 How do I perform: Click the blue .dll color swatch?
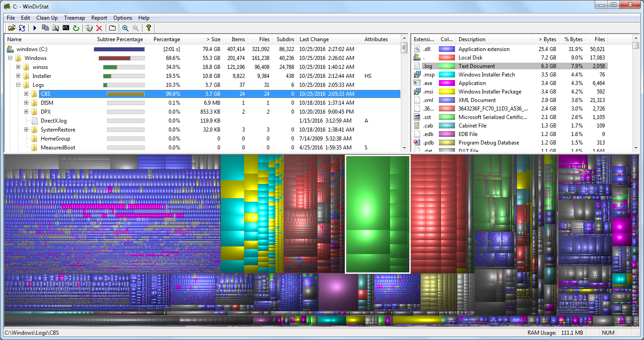point(447,49)
